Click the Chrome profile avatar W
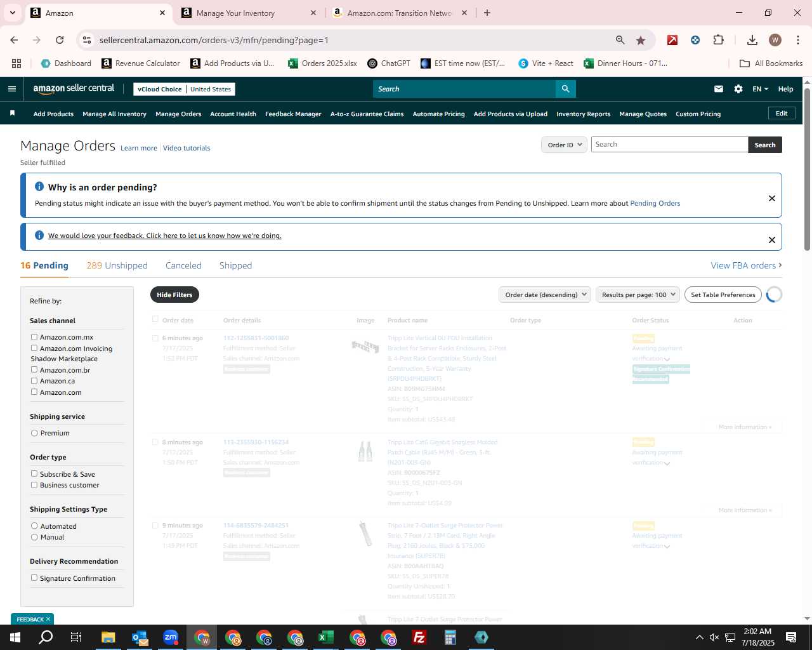 [775, 40]
